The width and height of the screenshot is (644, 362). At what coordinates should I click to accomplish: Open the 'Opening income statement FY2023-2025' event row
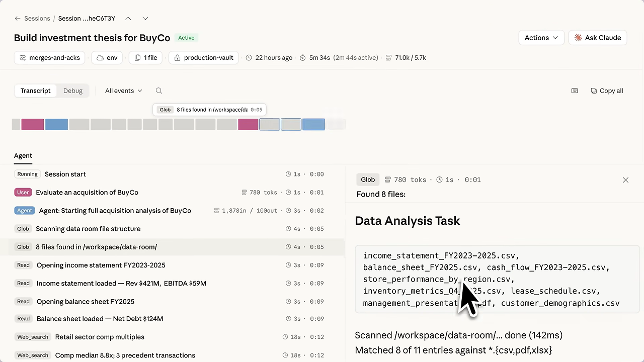pyautogui.click(x=101, y=265)
